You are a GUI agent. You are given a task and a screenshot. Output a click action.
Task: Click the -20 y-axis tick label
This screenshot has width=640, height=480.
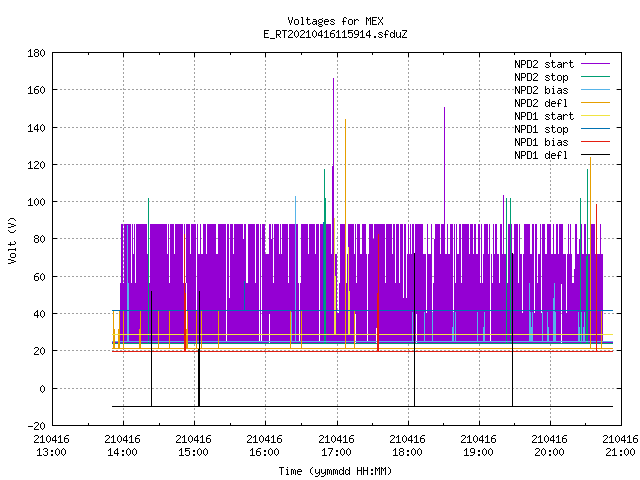click(x=36, y=426)
